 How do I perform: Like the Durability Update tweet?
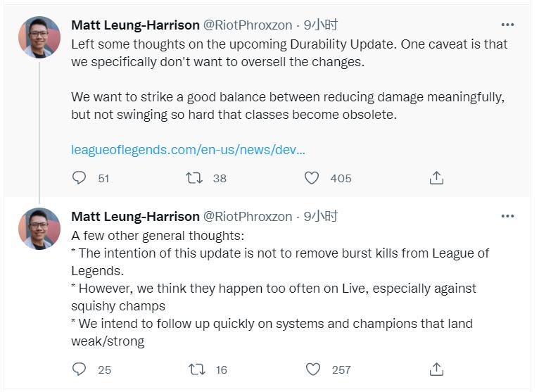tap(312, 178)
